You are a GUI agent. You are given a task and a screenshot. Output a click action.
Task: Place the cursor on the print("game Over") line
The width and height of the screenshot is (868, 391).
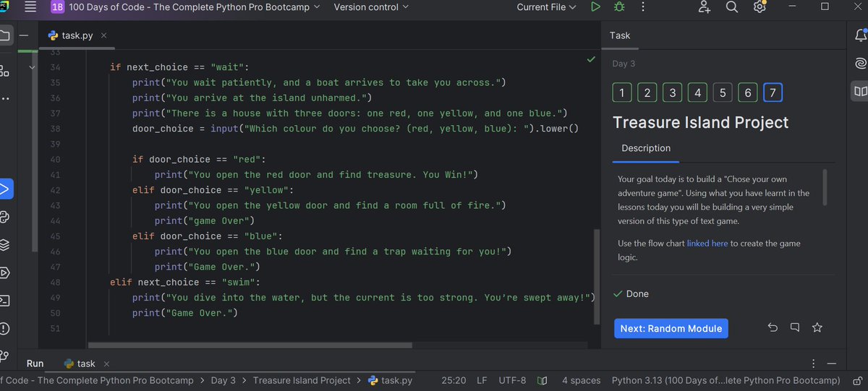coord(205,221)
